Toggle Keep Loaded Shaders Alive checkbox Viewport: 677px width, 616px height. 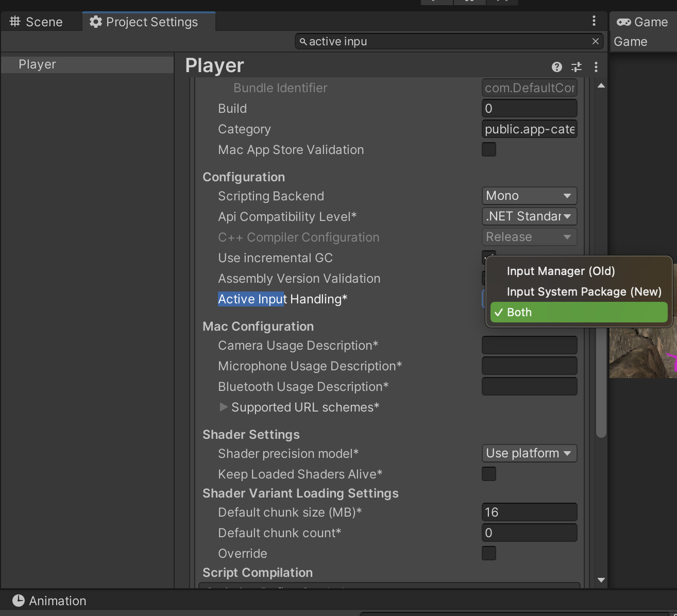(x=489, y=474)
